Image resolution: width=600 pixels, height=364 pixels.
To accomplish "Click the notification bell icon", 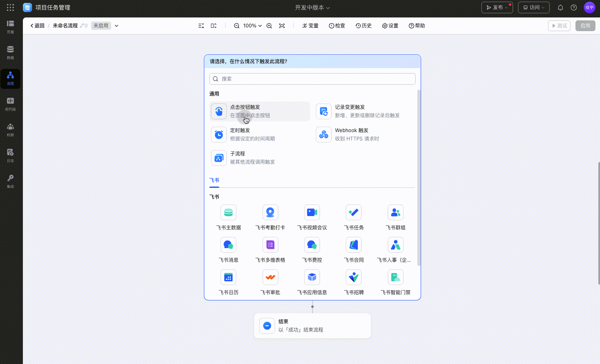I will point(560,7).
